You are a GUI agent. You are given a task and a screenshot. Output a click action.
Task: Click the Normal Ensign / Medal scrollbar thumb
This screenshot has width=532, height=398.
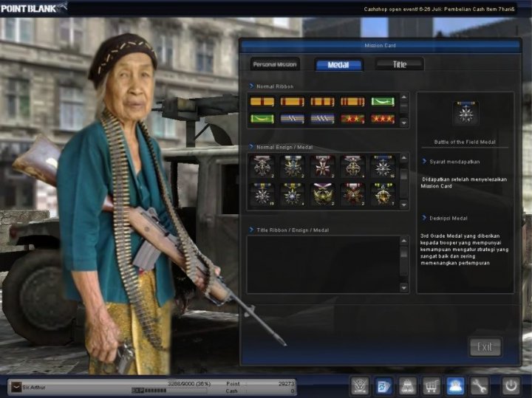coord(403,175)
